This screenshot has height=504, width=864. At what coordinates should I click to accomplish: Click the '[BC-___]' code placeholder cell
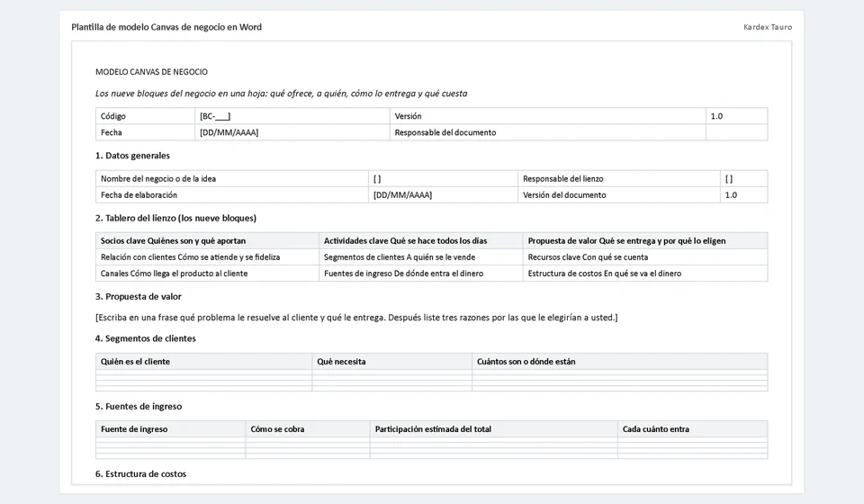coord(292,116)
